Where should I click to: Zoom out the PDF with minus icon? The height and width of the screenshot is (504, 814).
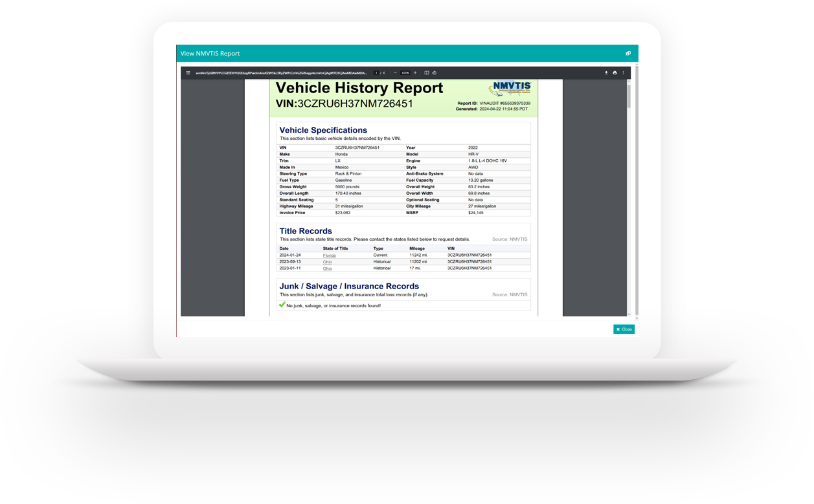396,72
